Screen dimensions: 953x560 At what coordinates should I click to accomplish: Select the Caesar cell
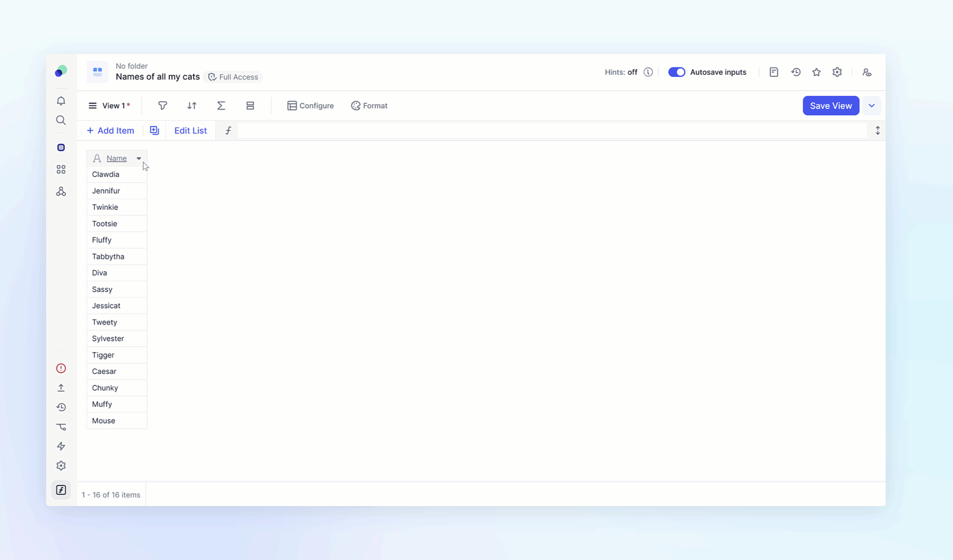[x=117, y=372]
